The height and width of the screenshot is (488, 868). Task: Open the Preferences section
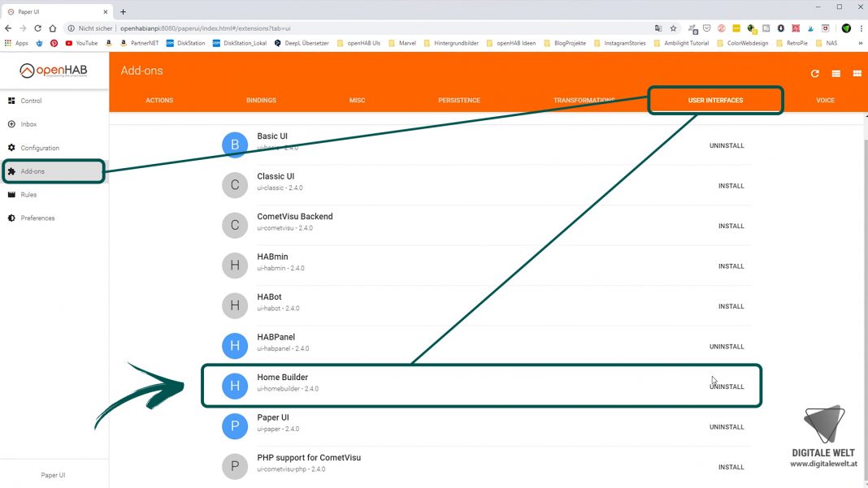[36, 218]
